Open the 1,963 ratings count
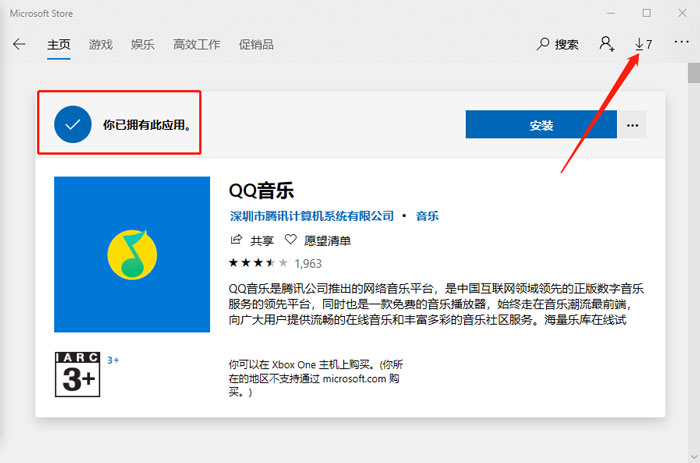Screen dimensions: 700x463 (x=308, y=263)
